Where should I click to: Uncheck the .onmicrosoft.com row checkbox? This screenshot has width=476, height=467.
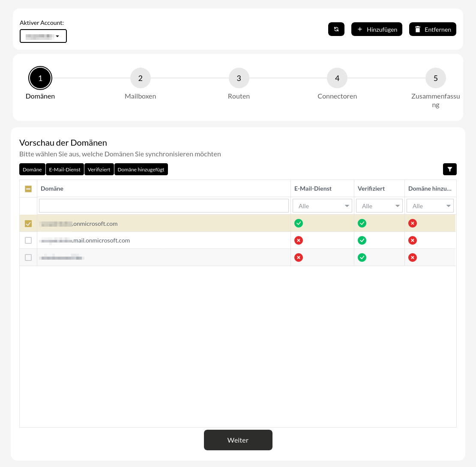[x=28, y=224]
